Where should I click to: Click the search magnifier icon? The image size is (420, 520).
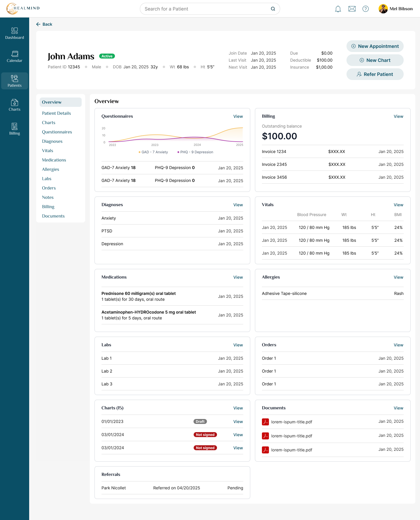pyautogui.click(x=273, y=9)
